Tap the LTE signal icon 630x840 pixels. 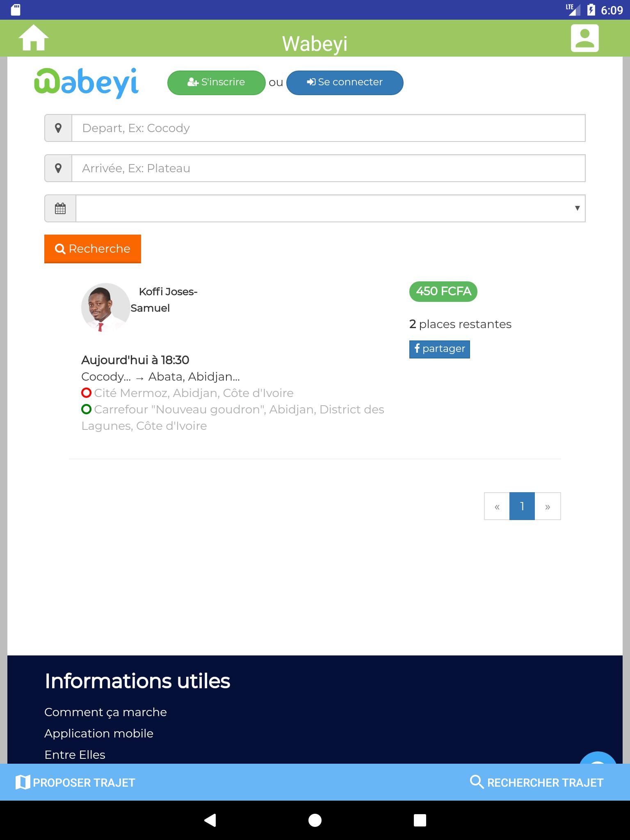573,10
